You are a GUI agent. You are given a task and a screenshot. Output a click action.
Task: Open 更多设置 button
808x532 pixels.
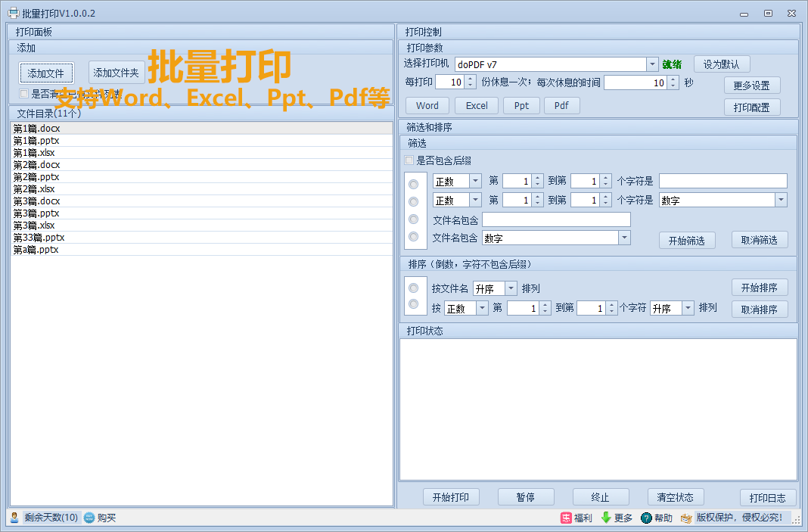[752, 86]
